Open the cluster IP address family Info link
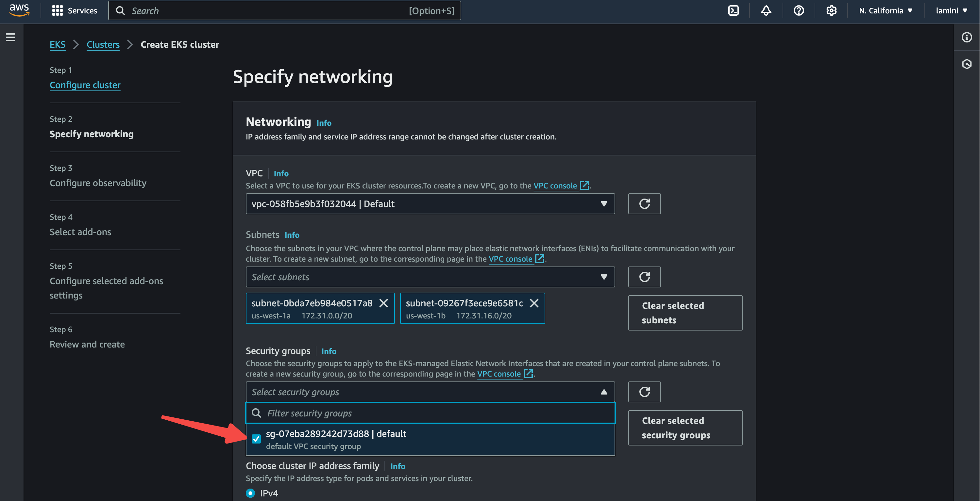This screenshot has height=501, width=980. click(x=397, y=466)
